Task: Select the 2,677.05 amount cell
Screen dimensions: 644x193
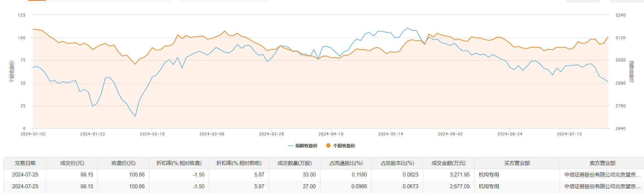Action: [459, 187]
